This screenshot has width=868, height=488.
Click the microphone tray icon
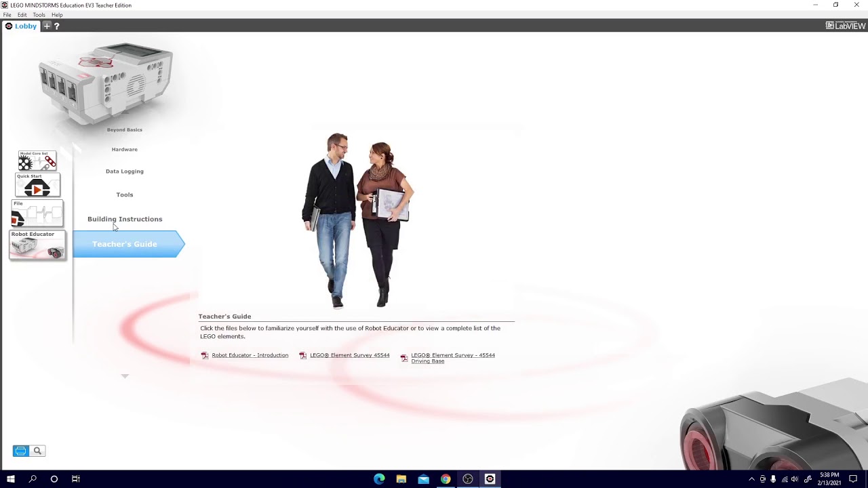(773, 479)
